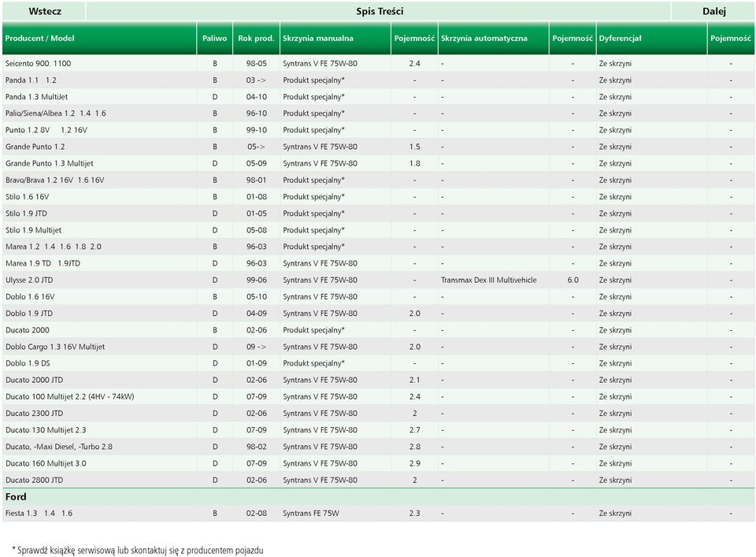Click Ze skrzyni in the Fiesta row
Screen dimensions: 756x557
[x=615, y=513]
